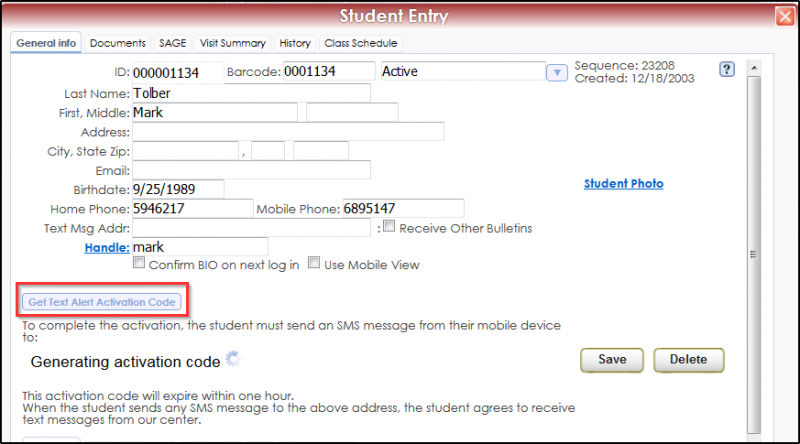Follow the Handle link

107,248
